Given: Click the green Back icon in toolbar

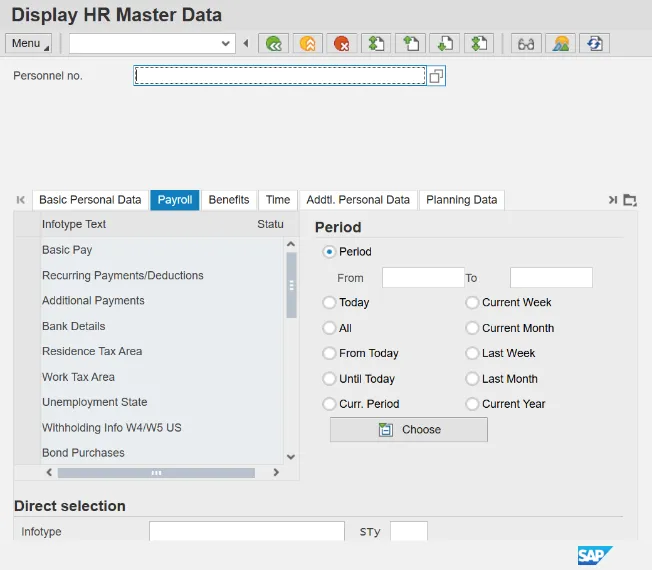Looking at the screenshot, I should 273,43.
